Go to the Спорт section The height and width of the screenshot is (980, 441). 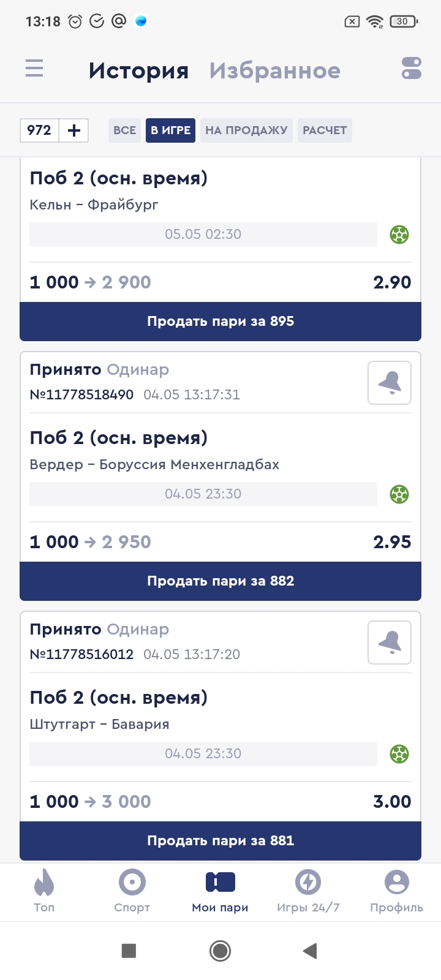coord(132,892)
